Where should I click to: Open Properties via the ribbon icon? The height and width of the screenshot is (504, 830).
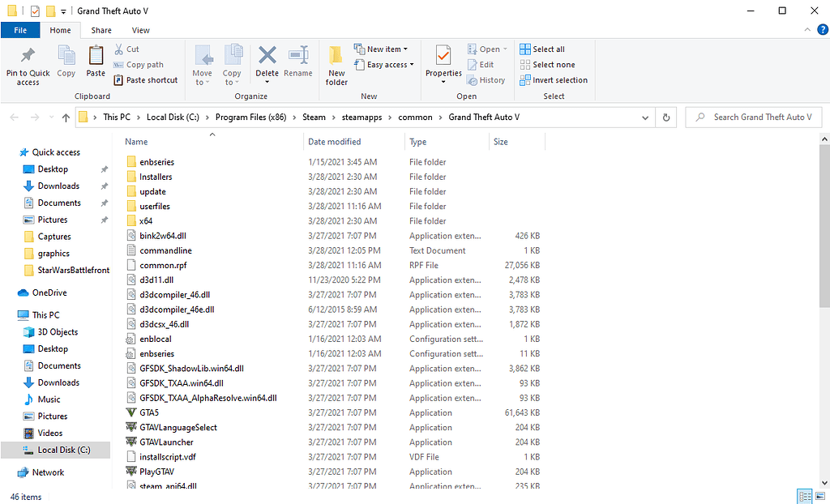(x=443, y=65)
